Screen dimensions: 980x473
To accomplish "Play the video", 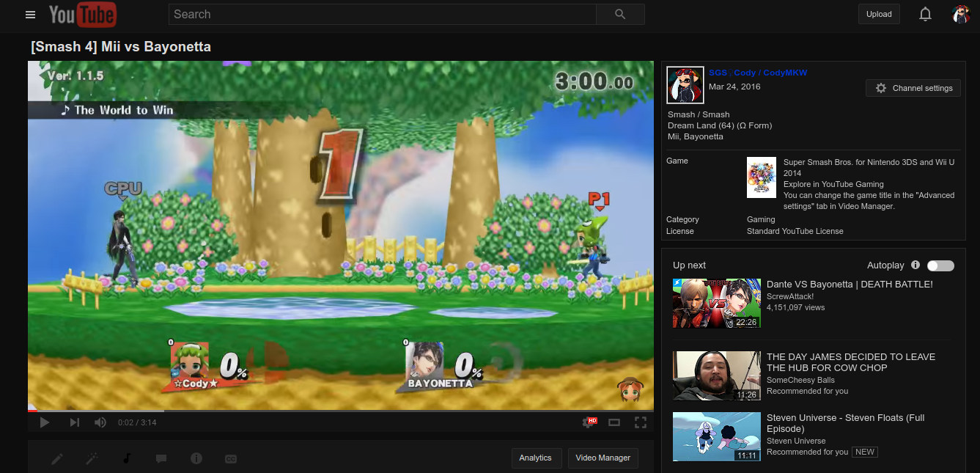I will click(x=44, y=422).
